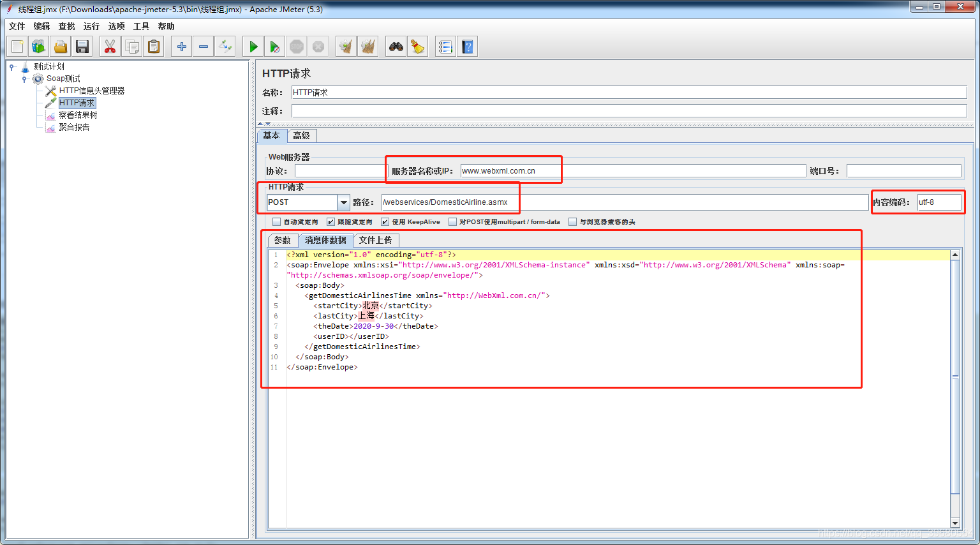Click the Cut scissors icon

coord(110,47)
